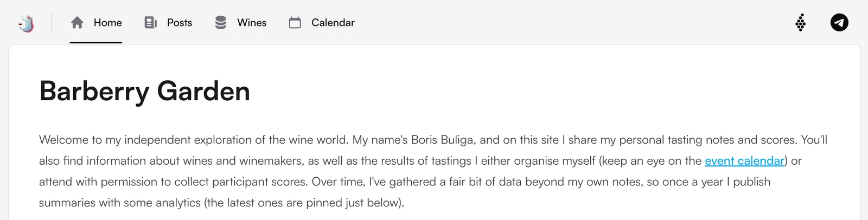Screen dimensions: 868x220
Task: Click the vertical divider next to the logo
Action: [x=52, y=23]
